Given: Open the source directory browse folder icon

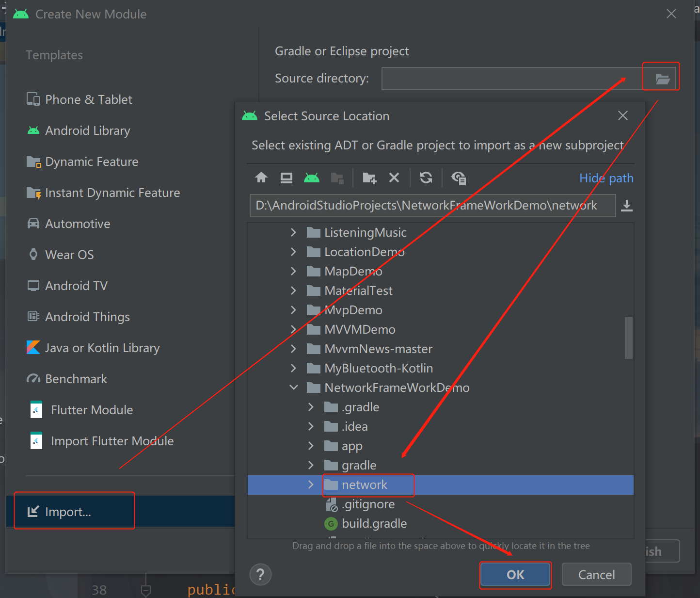Looking at the screenshot, I should pyautogui.click(x=662, y=79).
